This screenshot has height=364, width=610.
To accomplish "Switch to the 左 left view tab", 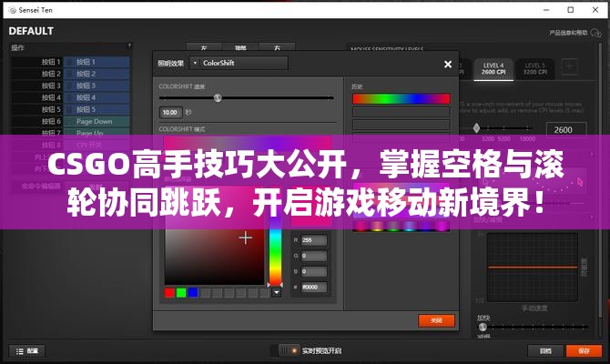I will click(204, 47).
